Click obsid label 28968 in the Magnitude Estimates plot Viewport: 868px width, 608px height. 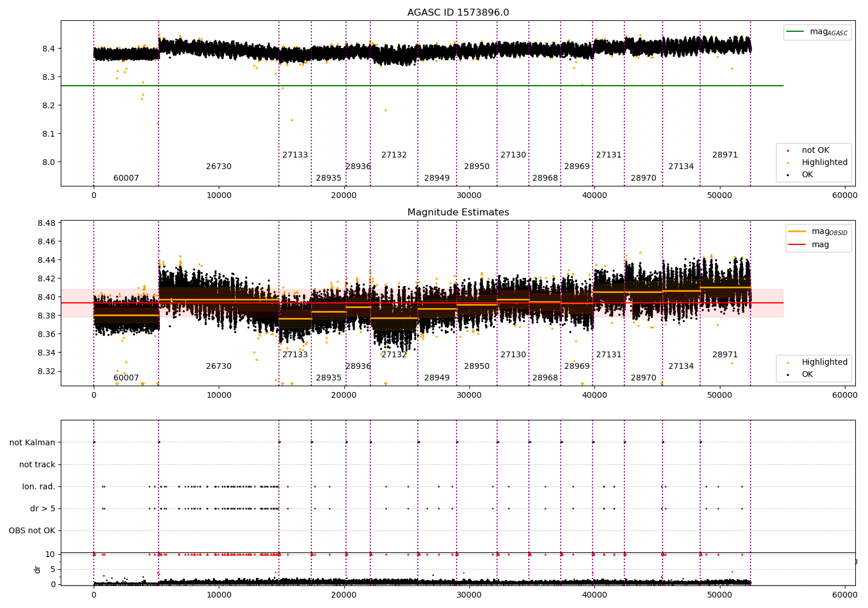(545, 378)
